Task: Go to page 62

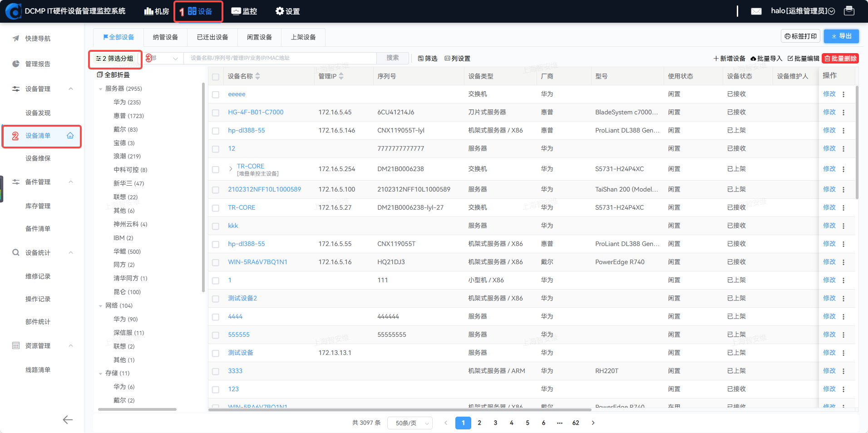Action: pos(576,423)
